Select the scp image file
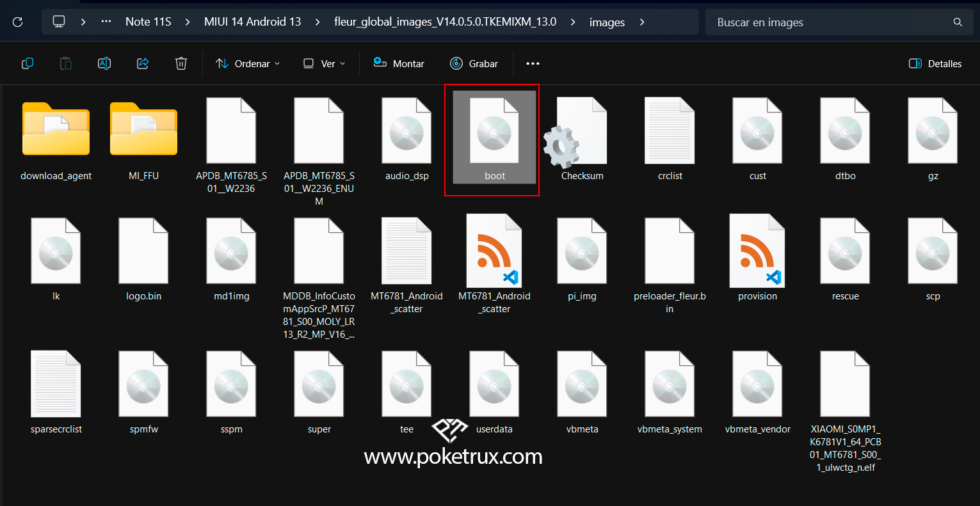Image resolution: width=980 pixels, height=506 pixels. click(933, 260)
